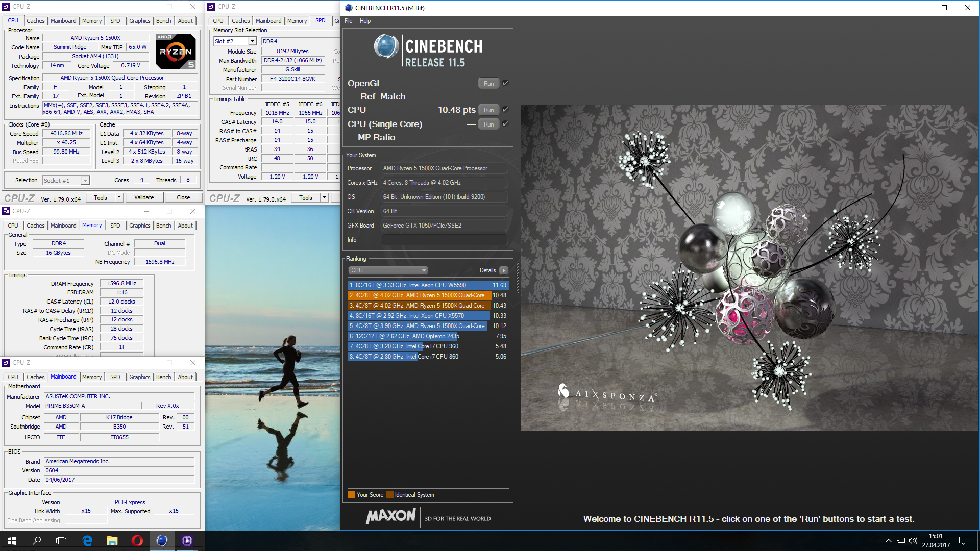Viewport: 980px width, 551px height.
Task: Open taskbar search magnifier icon
Action: coord(37,541)
